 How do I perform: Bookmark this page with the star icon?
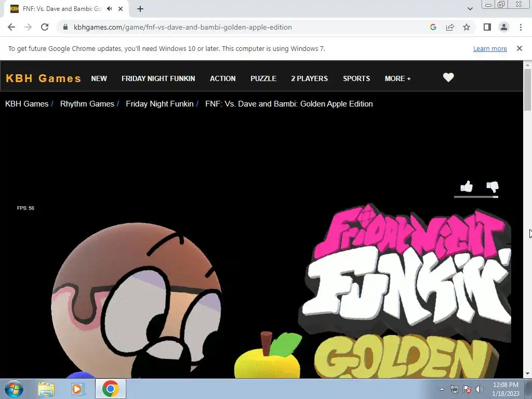(467, 27)
